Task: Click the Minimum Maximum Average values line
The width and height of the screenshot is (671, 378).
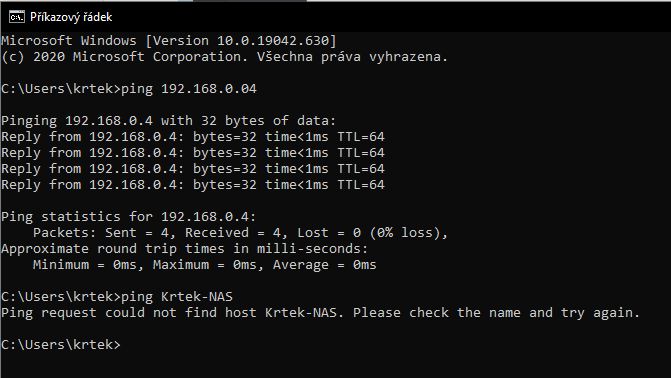Action: click(205, 265)
